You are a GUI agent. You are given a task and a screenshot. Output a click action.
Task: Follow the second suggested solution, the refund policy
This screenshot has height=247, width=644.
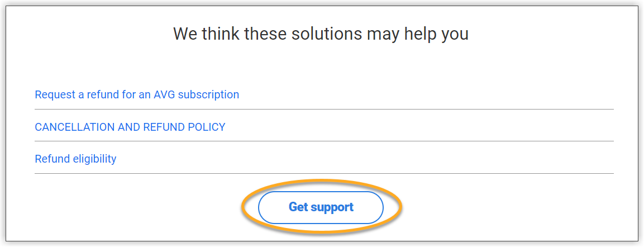pyautogui.click(x=130, y=127)
